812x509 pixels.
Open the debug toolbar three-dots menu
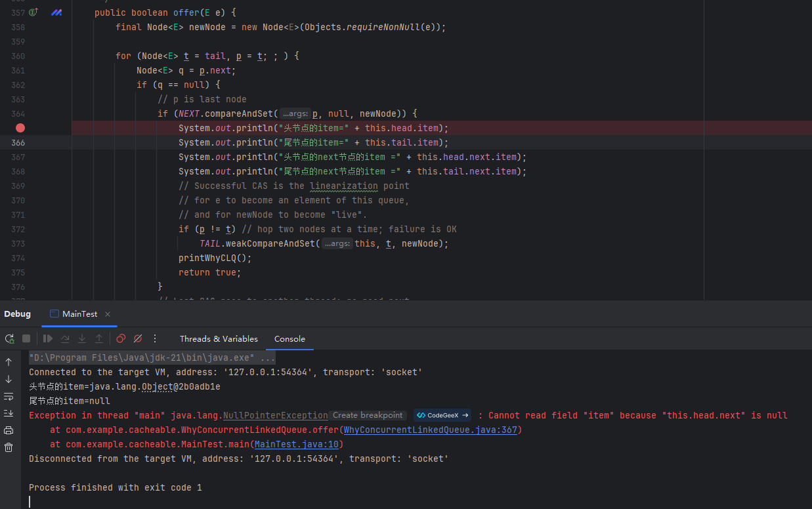click(x=155, y=338)
